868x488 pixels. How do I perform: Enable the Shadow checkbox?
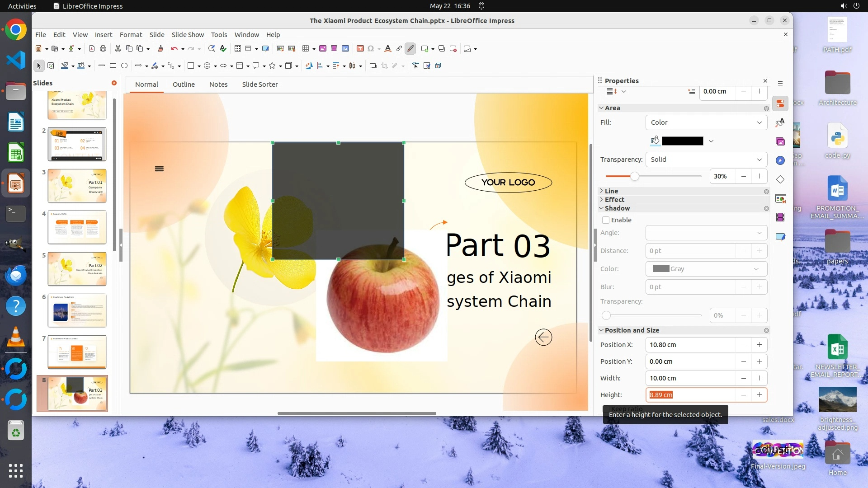606,220
